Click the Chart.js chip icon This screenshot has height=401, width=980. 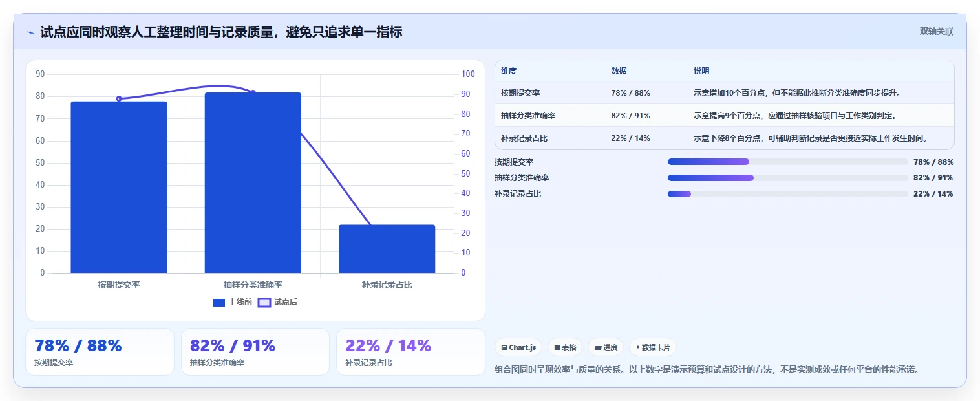coord(504,347)
